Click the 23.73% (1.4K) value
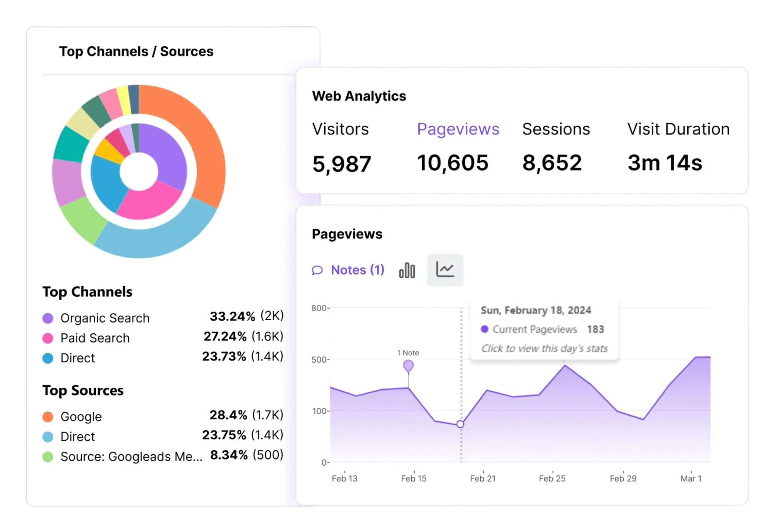779x532 pixels. 243,356
